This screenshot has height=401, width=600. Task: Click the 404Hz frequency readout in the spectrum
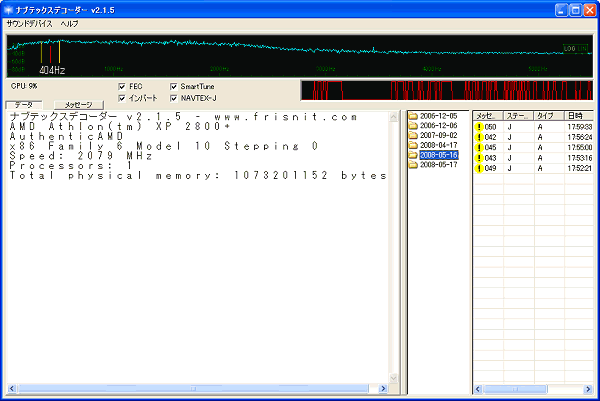[52, 70]
